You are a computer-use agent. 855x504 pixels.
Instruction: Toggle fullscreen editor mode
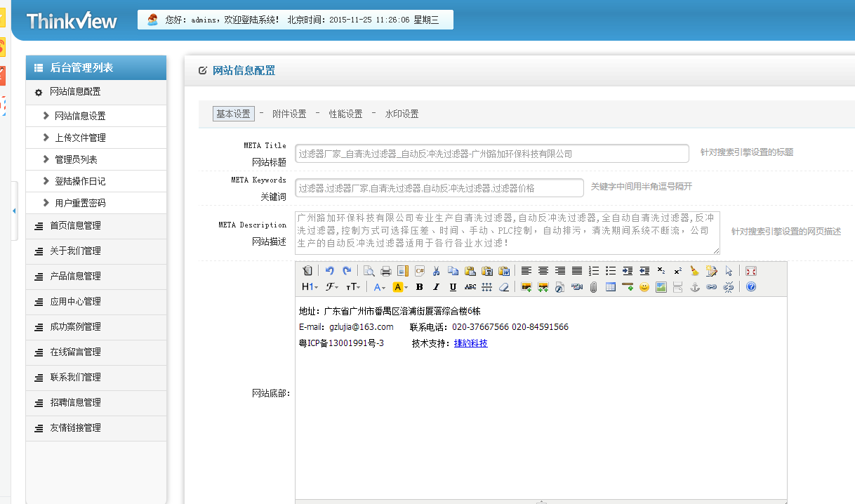point(750,271)
